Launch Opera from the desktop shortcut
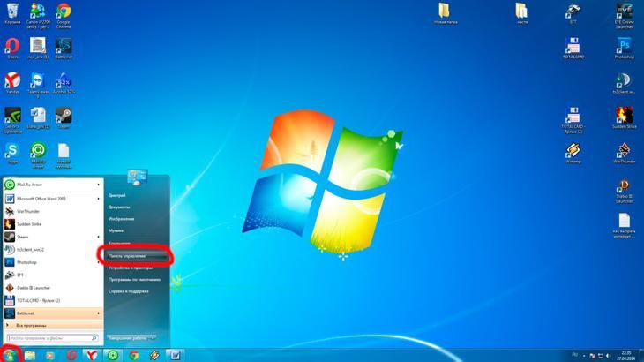Image resolution: width=644 pixels, height=362 pixels. coord(12,49)
